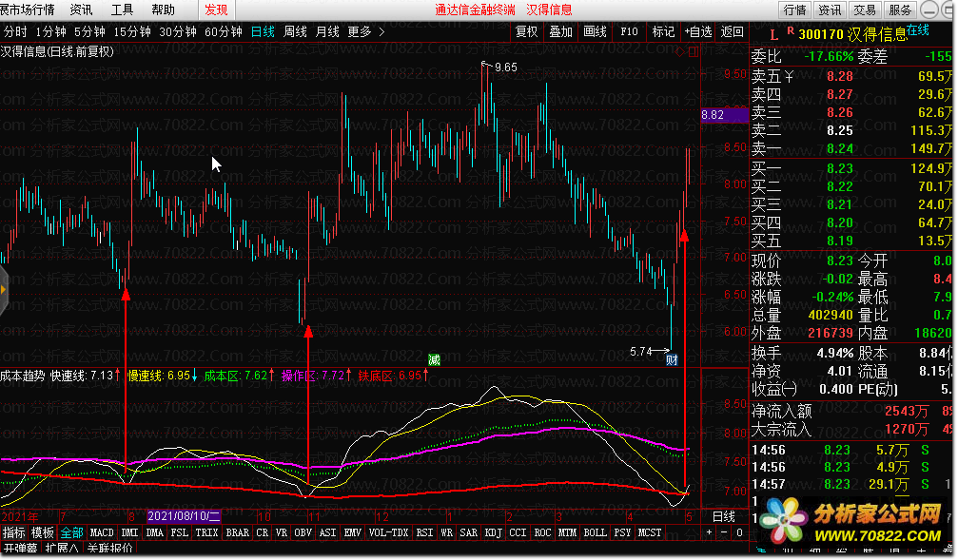Click the 买一 price 8.23
Image resolution: width=958 pixels, height=560 pixels.
click(x=840, y=168)
